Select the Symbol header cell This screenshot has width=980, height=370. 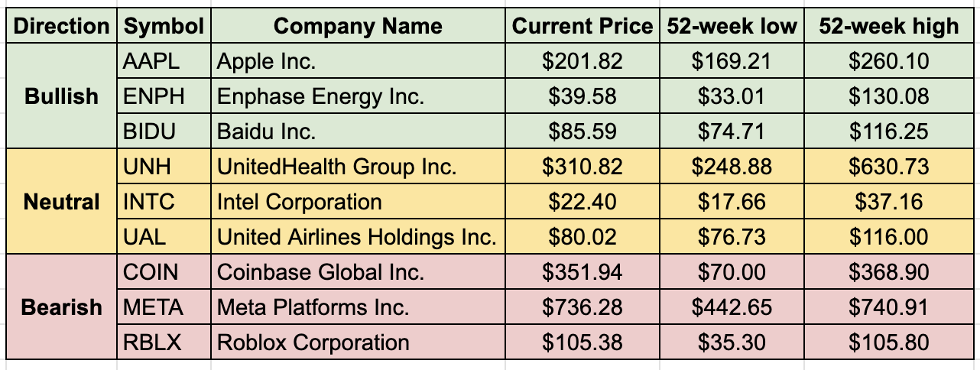click(x=164, y=26)
